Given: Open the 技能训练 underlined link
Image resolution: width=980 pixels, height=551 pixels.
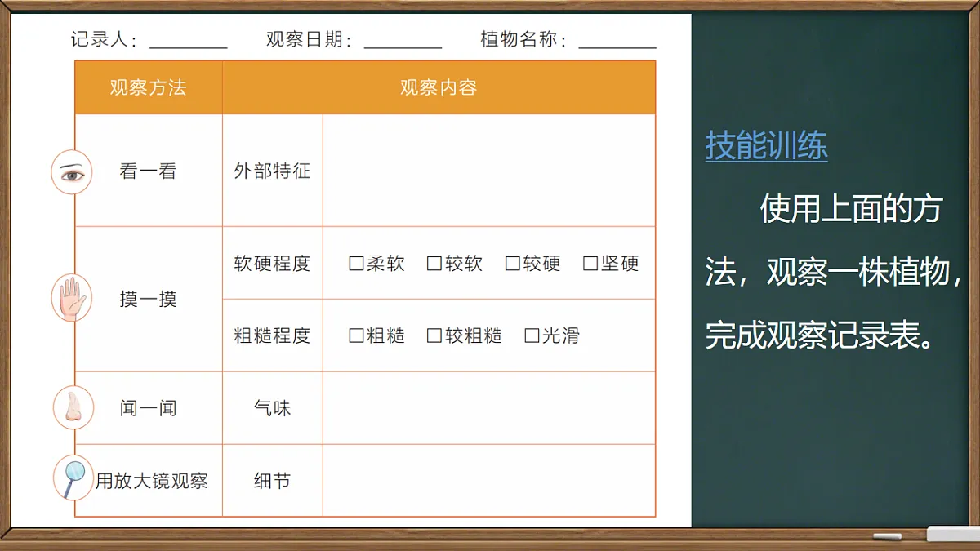Looking at the screenshot, I should (767, 145).
